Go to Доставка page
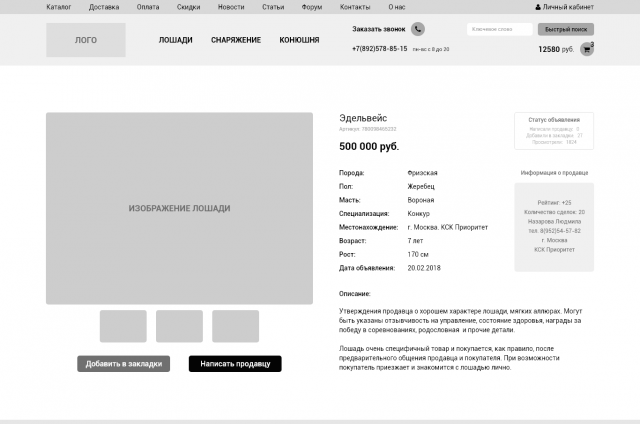Image resolution: width=640 pixels, height=424 pixels. coord(104,7)
